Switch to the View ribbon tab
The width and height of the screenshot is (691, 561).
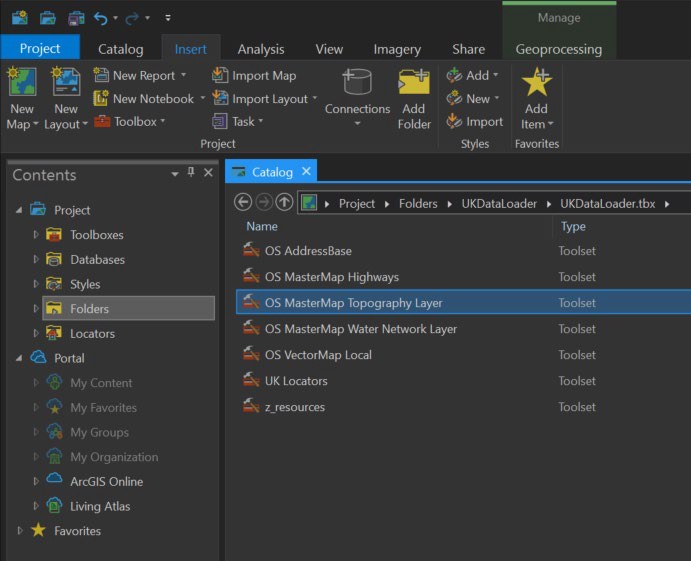pyautogui.click(x=329, y=49)
